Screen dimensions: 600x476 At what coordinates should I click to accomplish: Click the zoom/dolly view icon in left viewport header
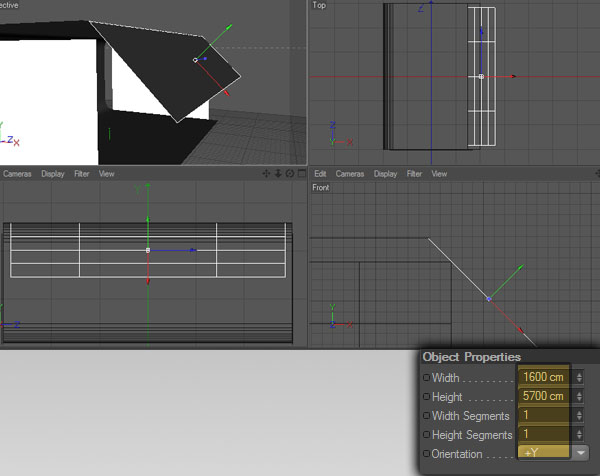point(278,174)
